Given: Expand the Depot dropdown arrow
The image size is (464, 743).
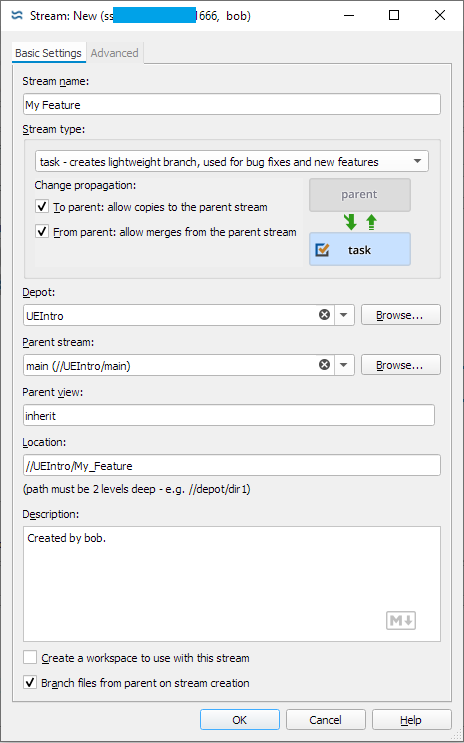Looking at the screenshot, I should click(x=345, y=315).
